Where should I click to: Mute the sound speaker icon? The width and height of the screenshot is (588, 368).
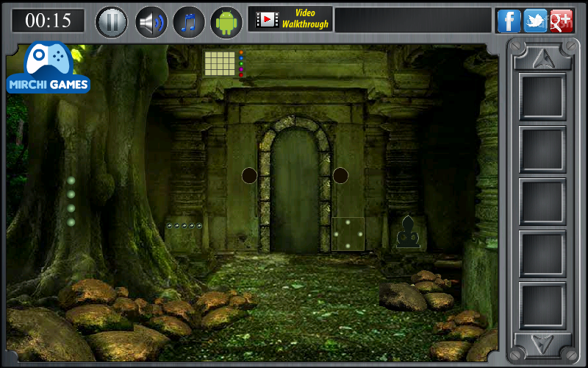pyautogui.click(x=151, y=22)
